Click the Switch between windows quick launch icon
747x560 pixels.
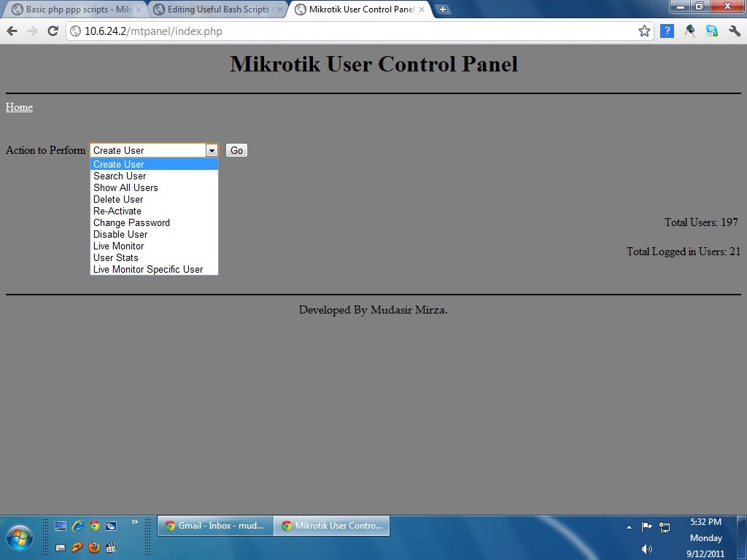tap(111, 526)
